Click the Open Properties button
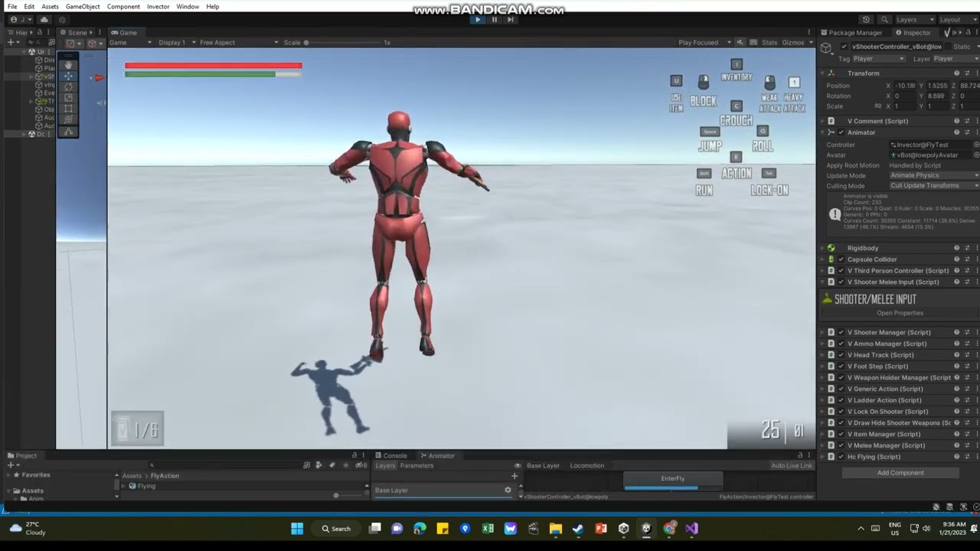 (900, 313)
